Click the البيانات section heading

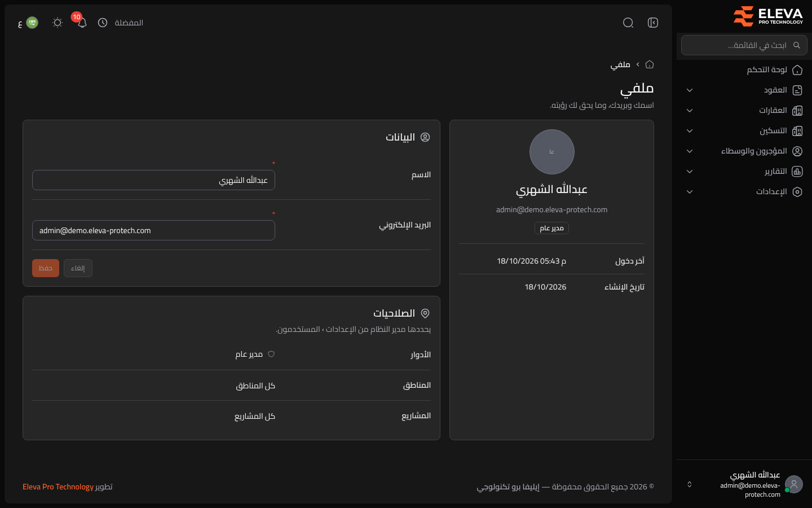400,137
